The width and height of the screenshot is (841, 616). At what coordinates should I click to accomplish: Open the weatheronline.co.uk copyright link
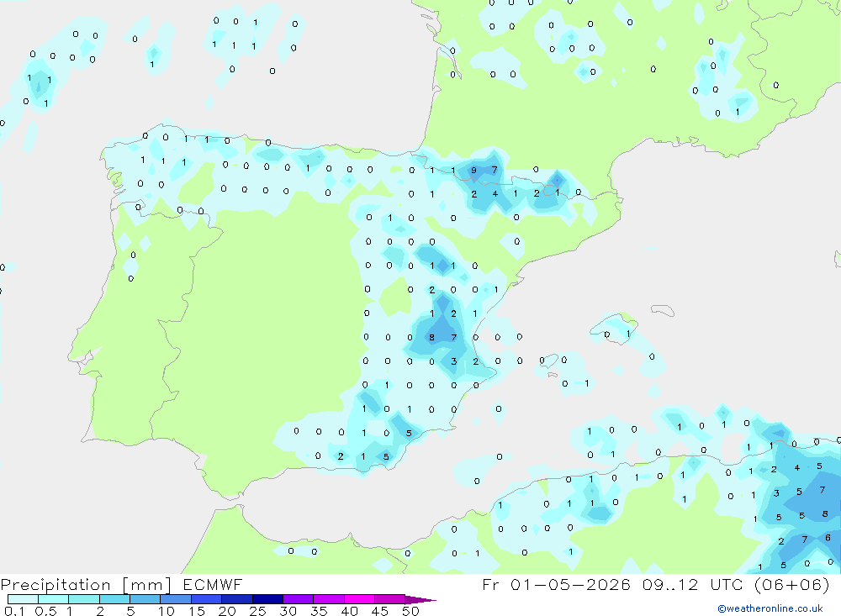point(770,608)
